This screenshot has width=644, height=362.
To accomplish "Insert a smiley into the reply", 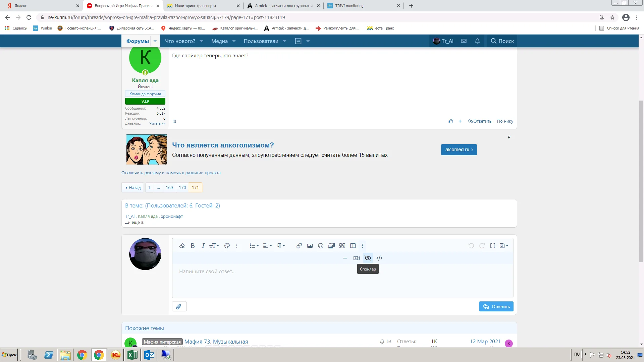I will click(x=320, y=245).
